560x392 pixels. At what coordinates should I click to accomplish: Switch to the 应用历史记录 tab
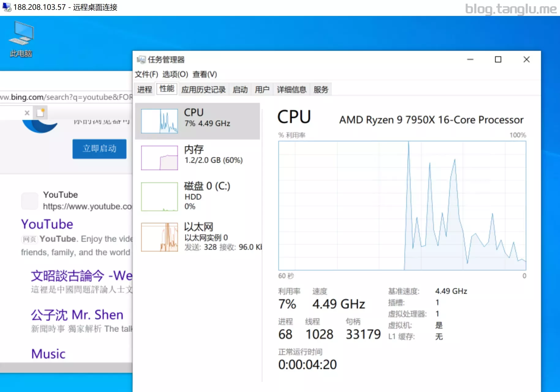(203, 89)
